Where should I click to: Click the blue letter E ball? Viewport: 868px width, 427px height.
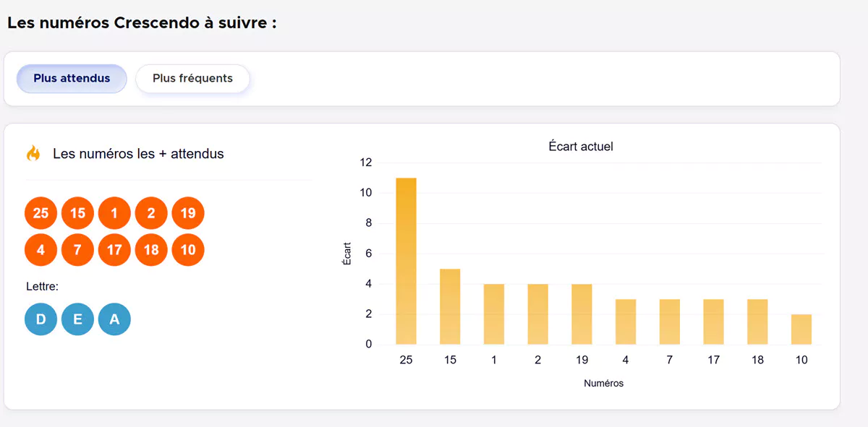(77, 319)
